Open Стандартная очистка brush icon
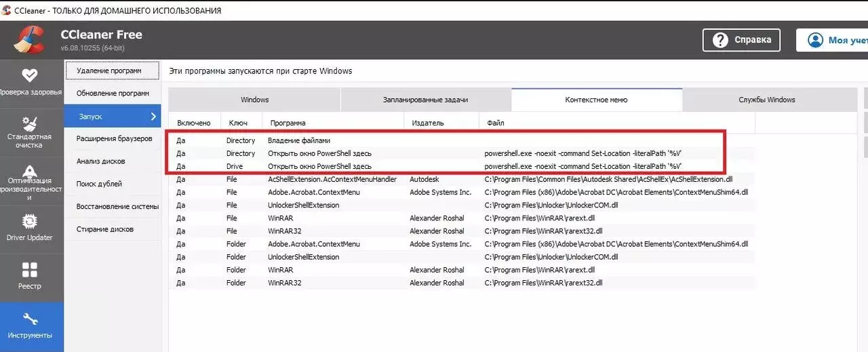This screenshot has width=868, height=352. click(x=30, y=124)
